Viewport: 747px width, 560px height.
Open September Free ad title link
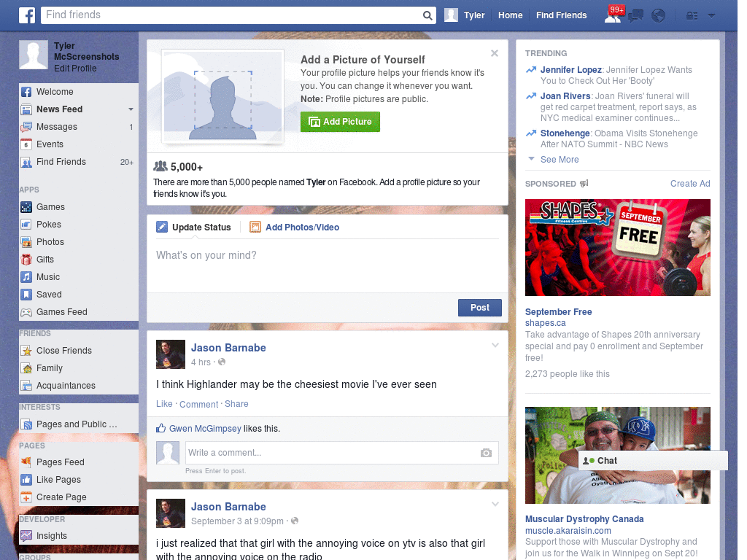tap(558, 312)
